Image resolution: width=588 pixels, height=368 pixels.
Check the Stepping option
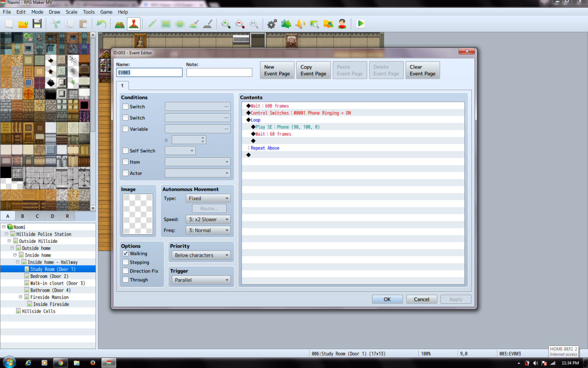point(125,262)
